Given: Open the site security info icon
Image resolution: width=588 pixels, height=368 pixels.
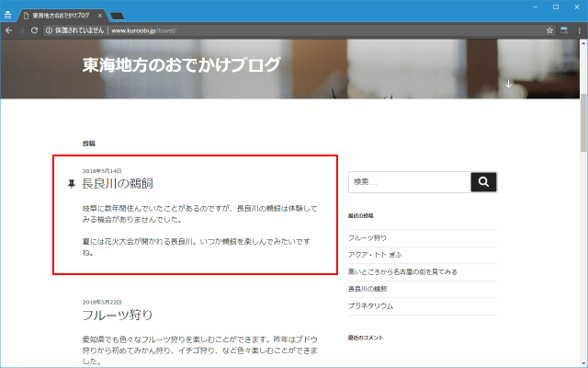Looking at the screenshot, I should (49, 30).
